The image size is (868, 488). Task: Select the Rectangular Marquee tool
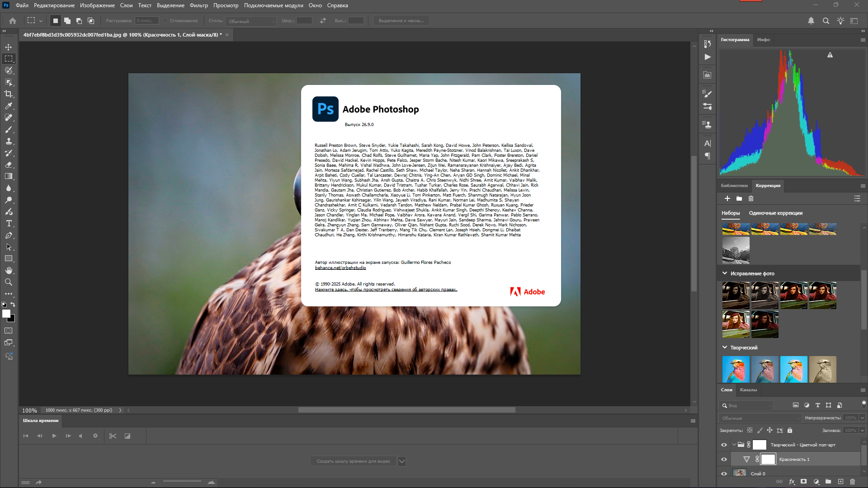pos(9,59)
